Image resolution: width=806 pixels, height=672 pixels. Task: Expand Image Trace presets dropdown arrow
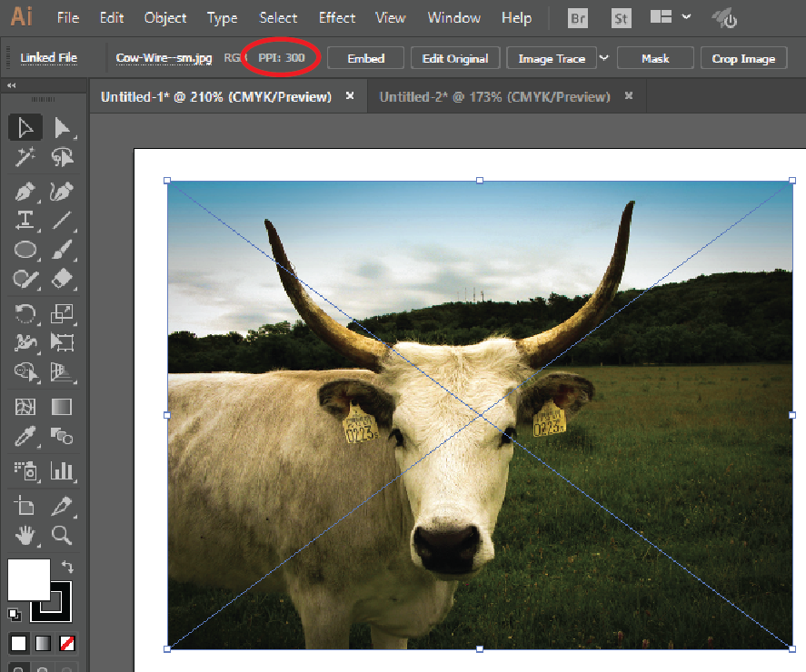click(604, 58)
